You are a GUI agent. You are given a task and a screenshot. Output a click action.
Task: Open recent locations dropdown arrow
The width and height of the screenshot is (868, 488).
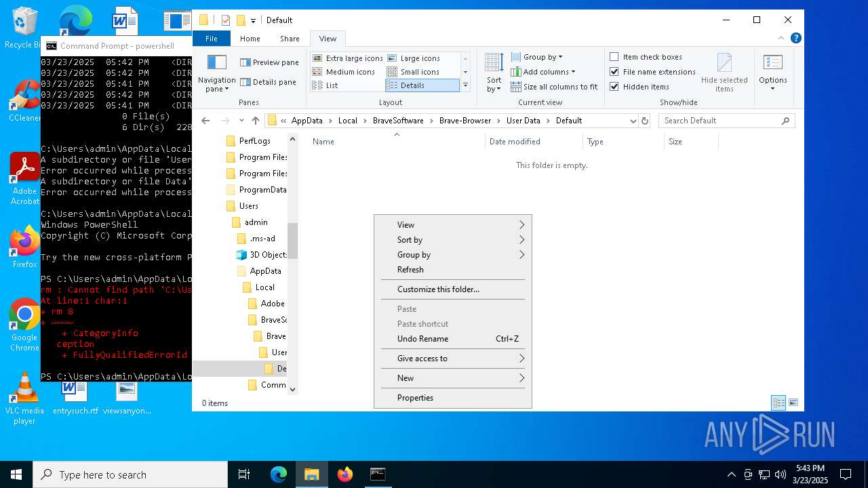pyautogui.click(x=241, y=121)
